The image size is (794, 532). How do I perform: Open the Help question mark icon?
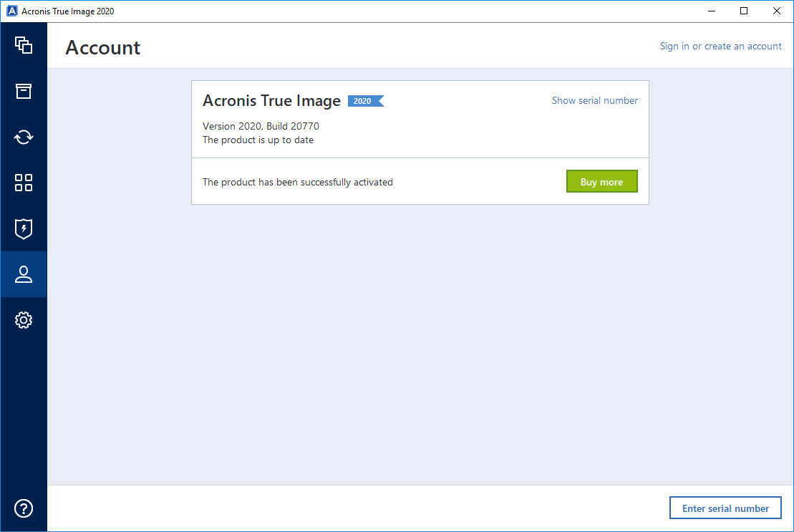pos(24,508)
